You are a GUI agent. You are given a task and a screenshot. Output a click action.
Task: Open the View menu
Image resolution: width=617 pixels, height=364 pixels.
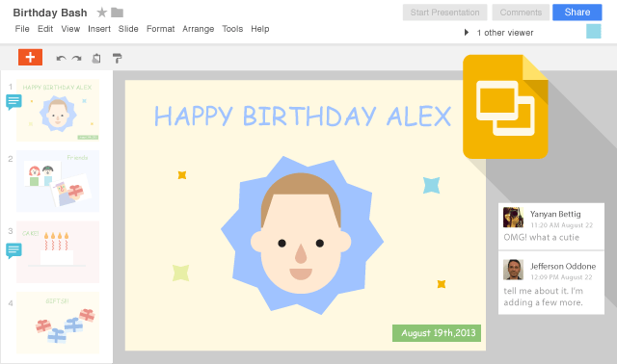70,29
